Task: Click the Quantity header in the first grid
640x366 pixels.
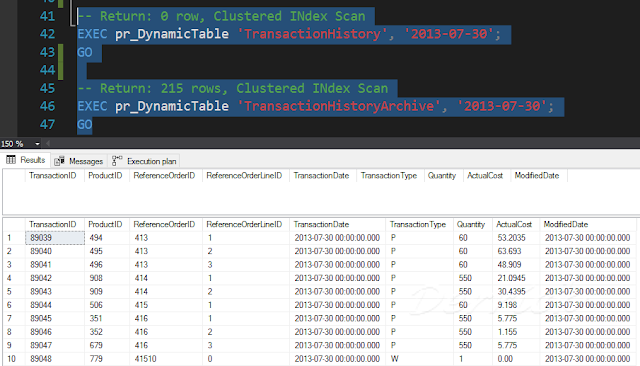Action: [x=442, y=175]
